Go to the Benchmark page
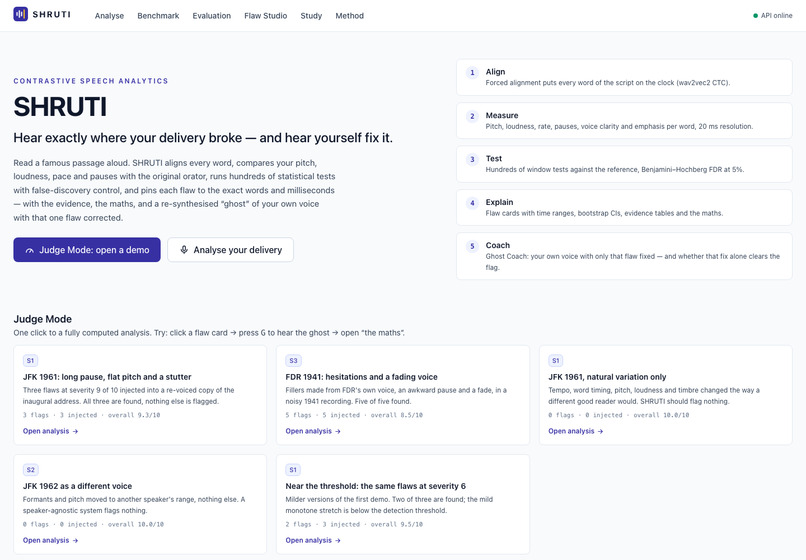 point(158,16)
